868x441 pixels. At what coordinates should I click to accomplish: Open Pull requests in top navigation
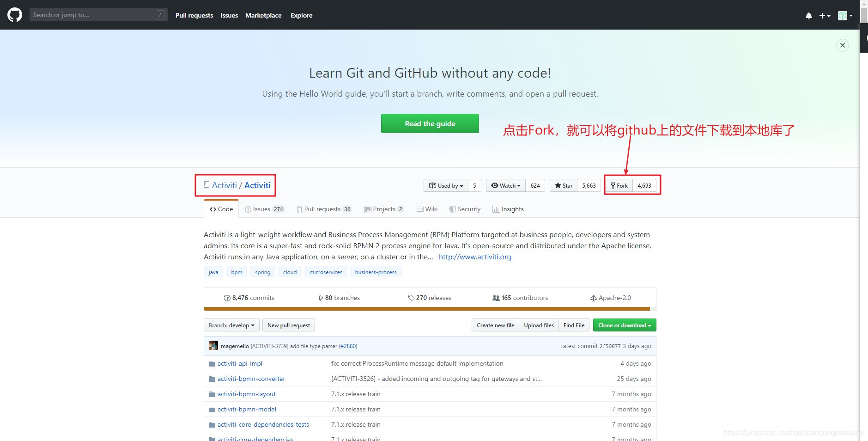(x=194, y=15)
